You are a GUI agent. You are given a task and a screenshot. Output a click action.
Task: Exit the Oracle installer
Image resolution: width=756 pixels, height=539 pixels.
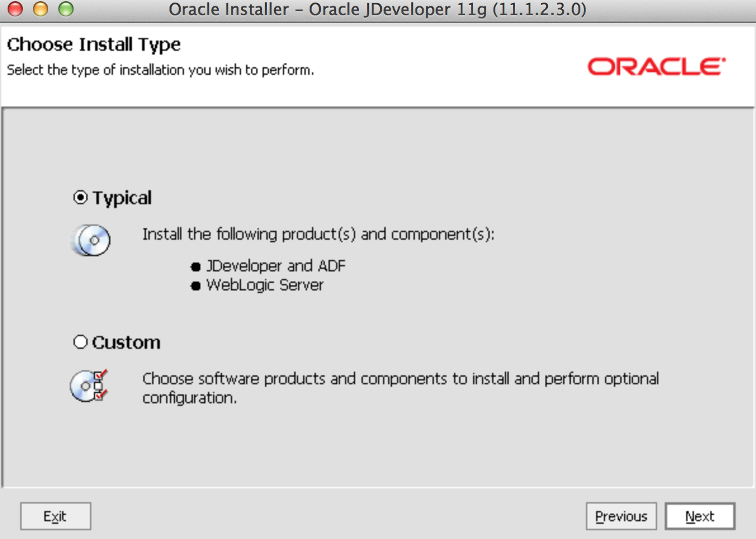(55, 516)
